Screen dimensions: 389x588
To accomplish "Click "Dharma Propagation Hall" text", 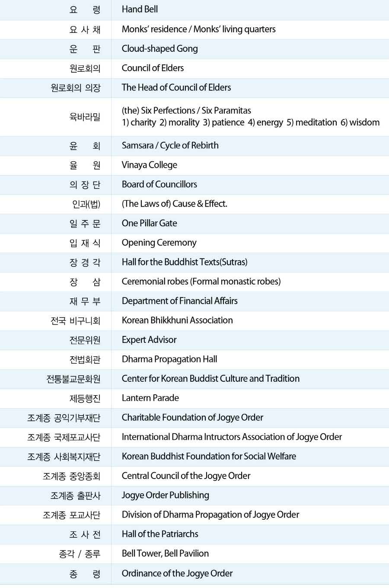I will pyautogui.click(x=169, y=360).
